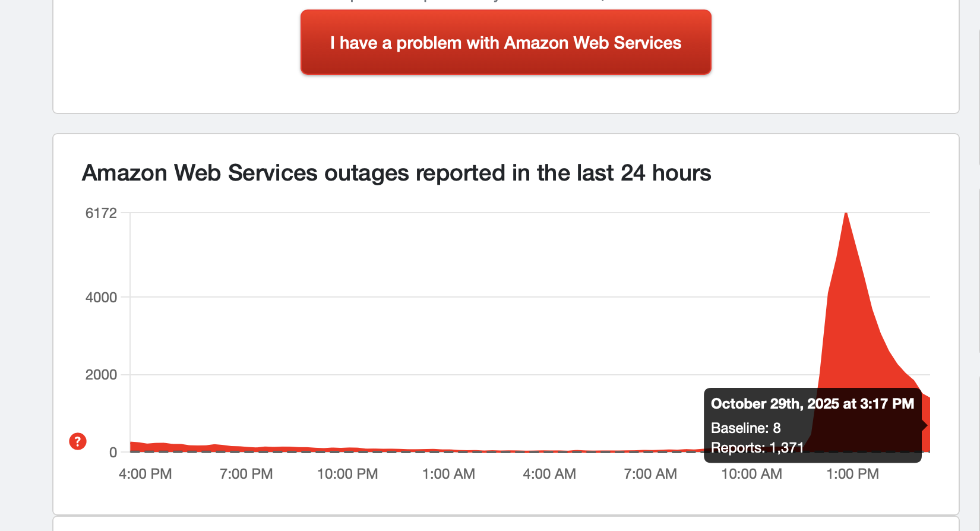Select the "10:00 PM" axis label

(347, 474)
